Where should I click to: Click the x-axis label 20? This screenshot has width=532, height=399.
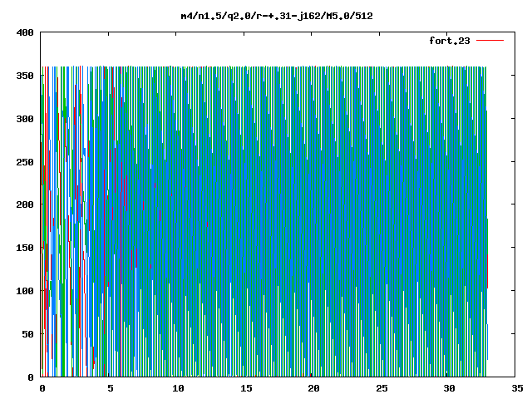pos(314,388)
